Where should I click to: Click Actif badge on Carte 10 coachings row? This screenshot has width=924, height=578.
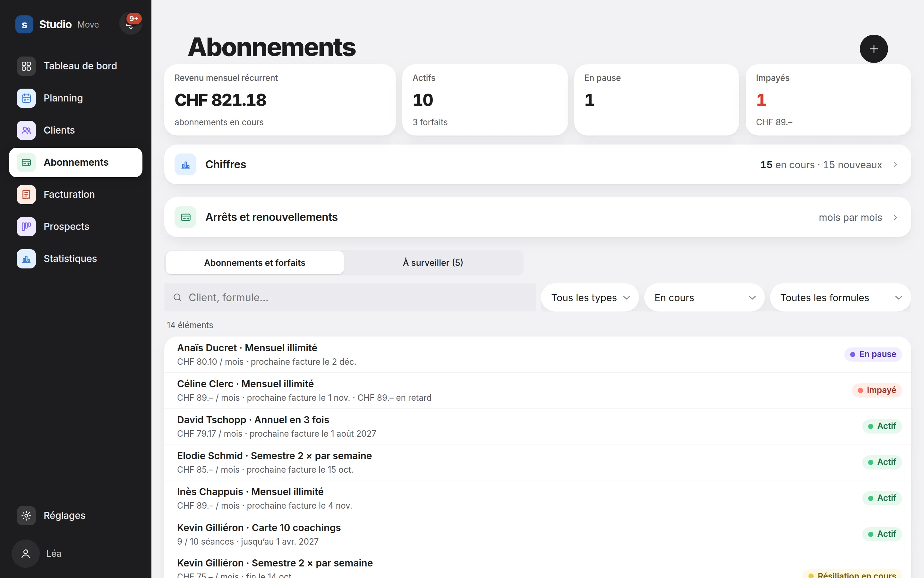[x=882, y=534]
